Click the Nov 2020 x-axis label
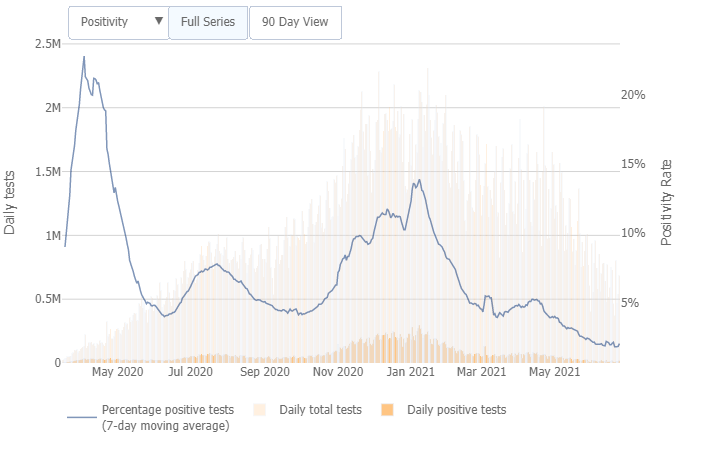Image resolution: width=720 pixels, height=450 pixels. pos(337,372)
